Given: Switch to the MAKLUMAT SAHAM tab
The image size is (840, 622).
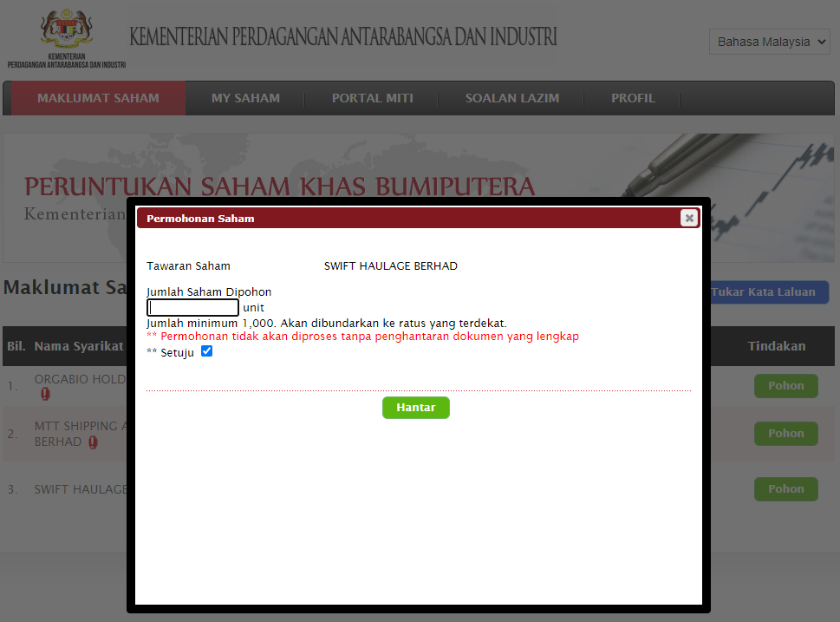Looking at the screenshot, I should pos(98,98).
